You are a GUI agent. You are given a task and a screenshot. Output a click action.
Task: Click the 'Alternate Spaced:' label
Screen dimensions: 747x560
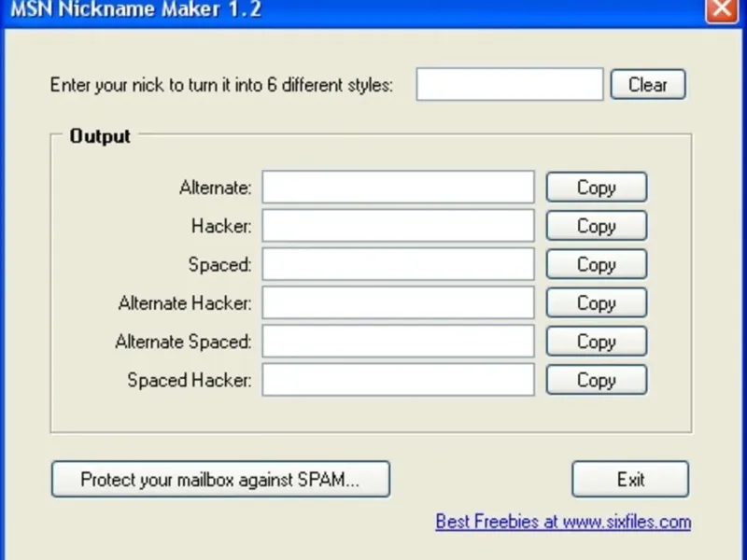pos(183,342)
